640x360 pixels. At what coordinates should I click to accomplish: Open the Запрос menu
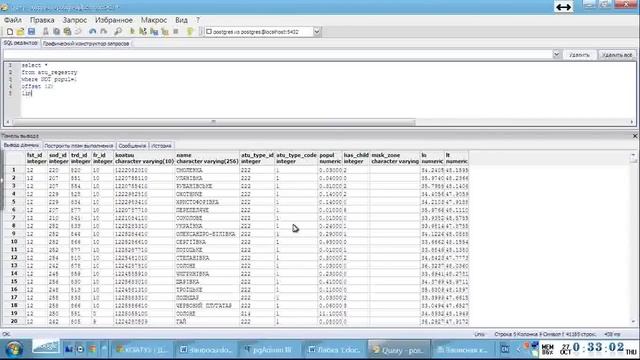[75, 20]
